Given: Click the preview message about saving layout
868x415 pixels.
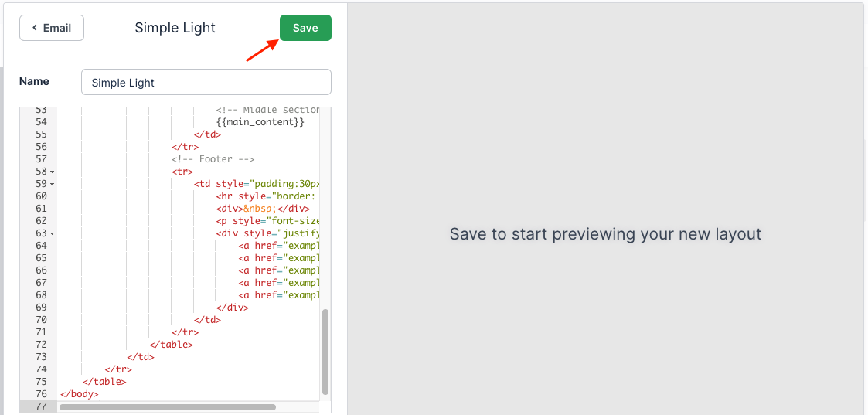Looking at the screenshot, I should (606, 234).
